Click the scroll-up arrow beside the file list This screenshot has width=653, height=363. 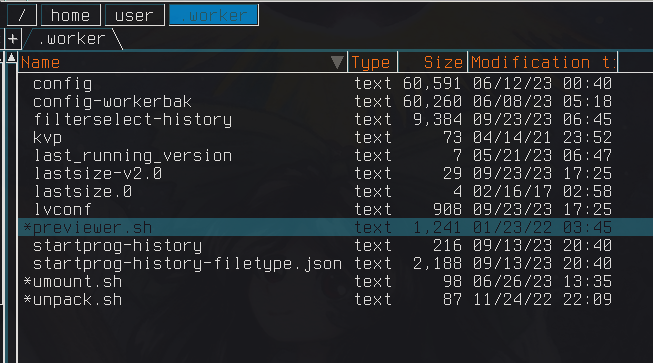(11, 57)
